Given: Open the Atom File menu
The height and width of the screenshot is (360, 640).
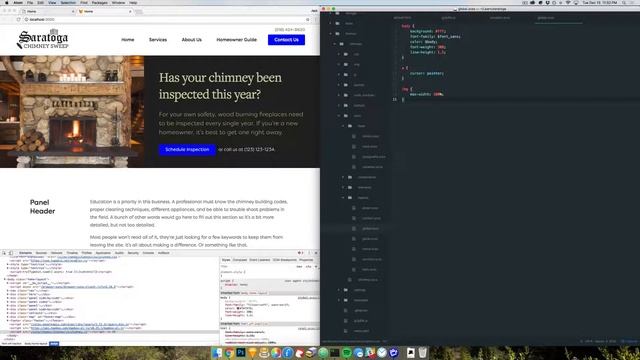Looking at the screenshot, I should pos(30,3).
